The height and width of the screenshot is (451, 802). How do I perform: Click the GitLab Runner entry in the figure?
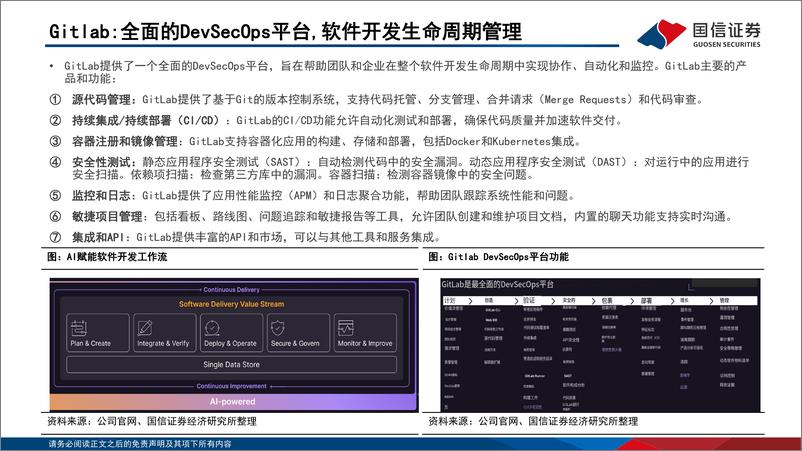535,376
